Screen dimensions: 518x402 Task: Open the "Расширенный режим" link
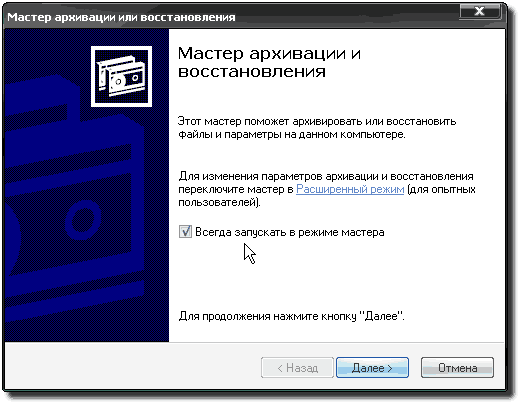tap(350, 189)
